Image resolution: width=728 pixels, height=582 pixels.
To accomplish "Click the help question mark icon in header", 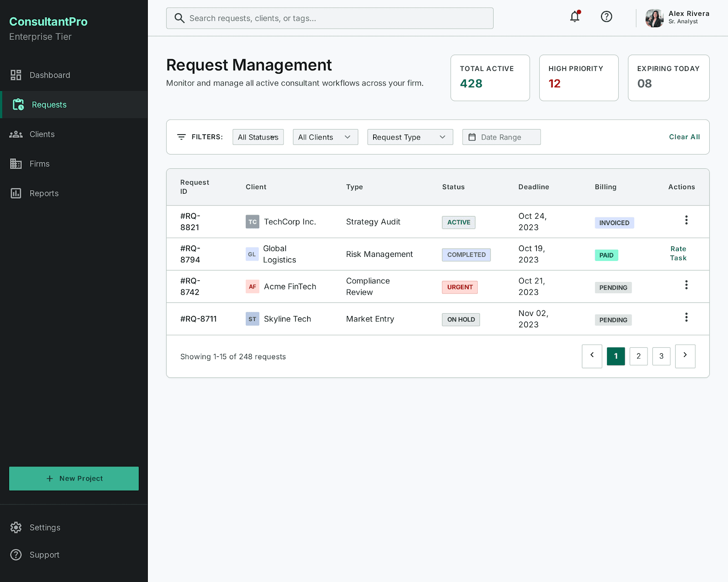I will coord(606,17).
